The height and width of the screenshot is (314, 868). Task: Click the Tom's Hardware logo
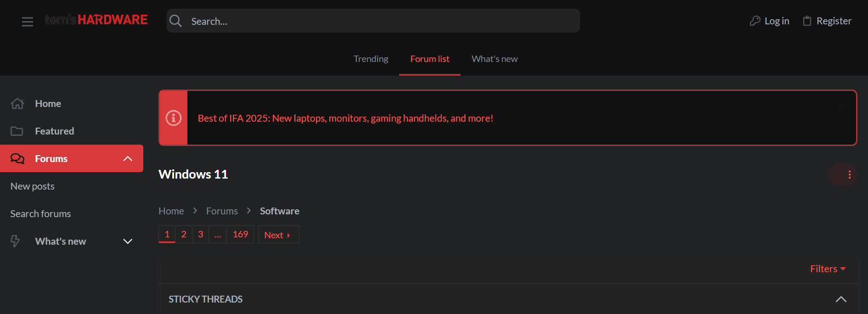pos(96,20)
